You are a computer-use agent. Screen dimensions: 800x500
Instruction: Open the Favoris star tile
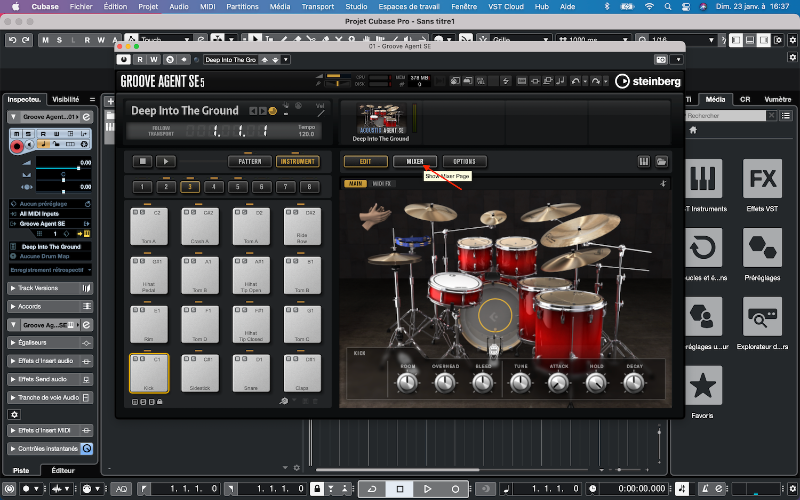[704, 385]
